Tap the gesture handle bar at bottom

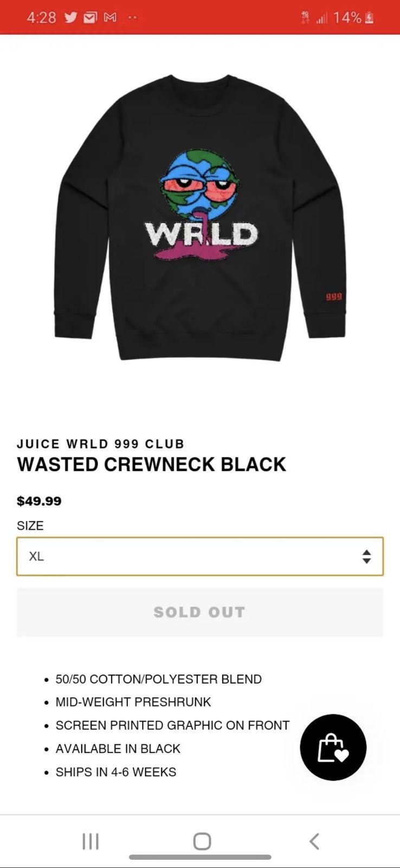(200, 857)
